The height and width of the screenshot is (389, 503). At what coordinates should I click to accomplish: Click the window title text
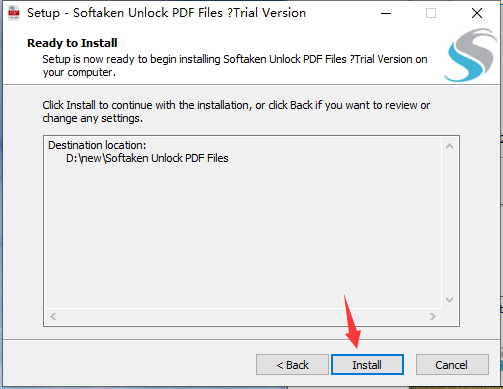(166, 13)
